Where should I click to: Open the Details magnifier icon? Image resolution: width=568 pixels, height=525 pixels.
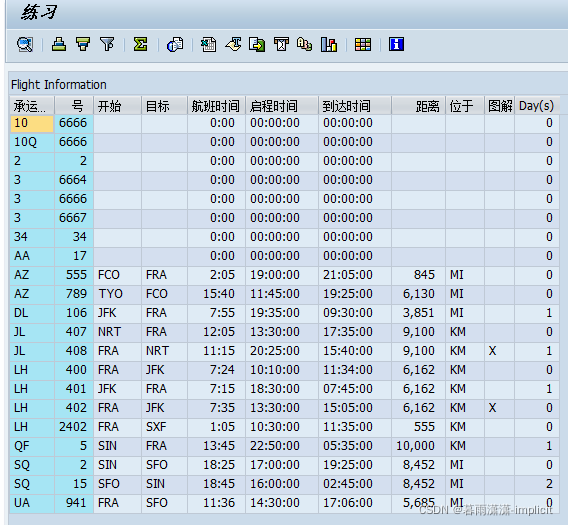click(25, 45)
